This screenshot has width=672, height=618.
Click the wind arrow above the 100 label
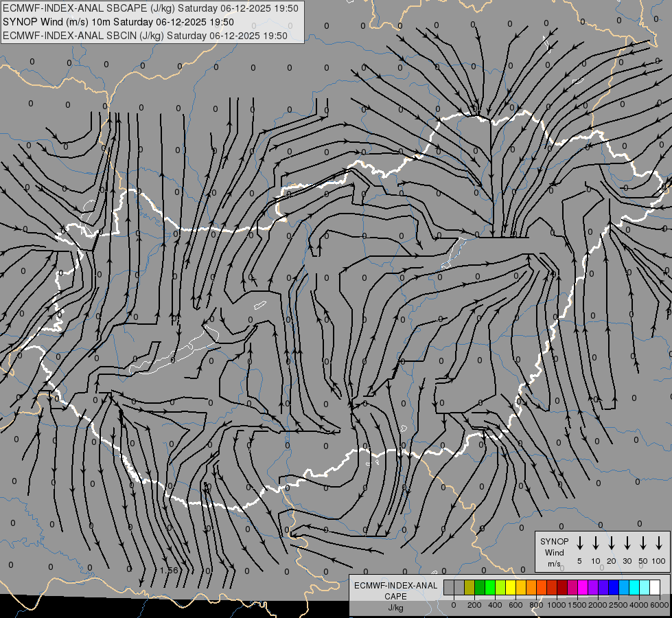point(659,543)
